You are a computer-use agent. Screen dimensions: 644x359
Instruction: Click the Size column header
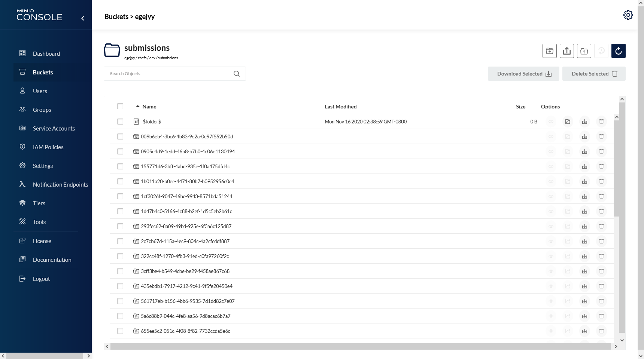(520, 107)
